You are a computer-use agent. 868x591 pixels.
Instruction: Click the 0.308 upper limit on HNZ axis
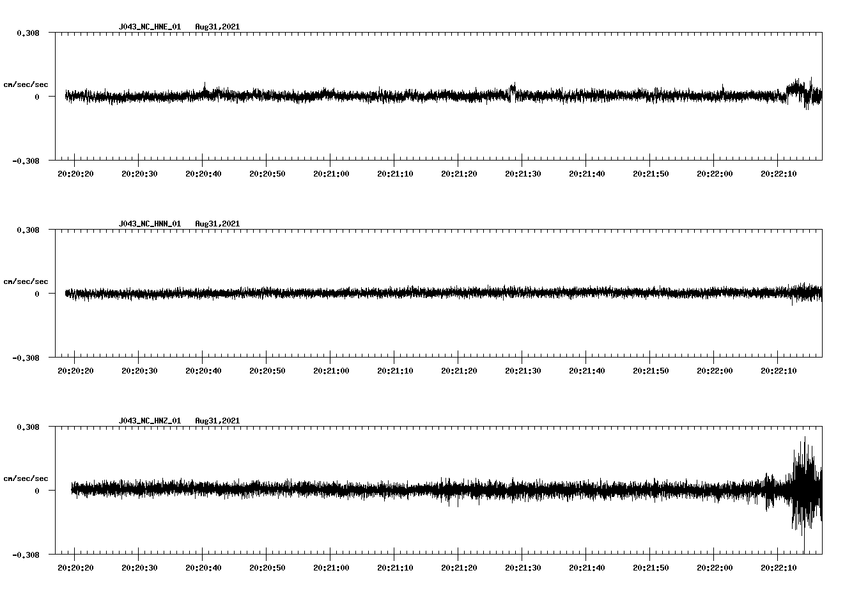(x=28, y=427)
